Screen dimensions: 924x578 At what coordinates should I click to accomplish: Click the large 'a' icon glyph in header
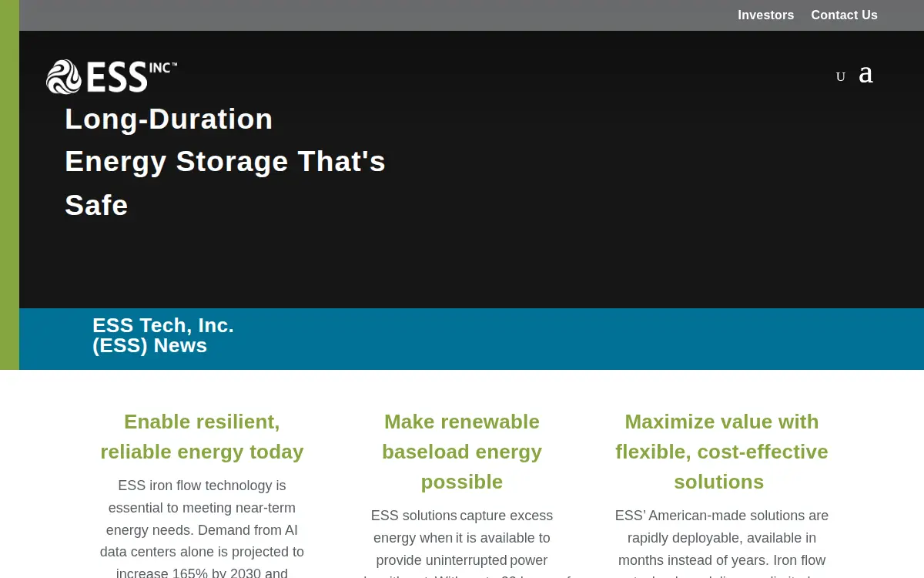tap(866, 74)
